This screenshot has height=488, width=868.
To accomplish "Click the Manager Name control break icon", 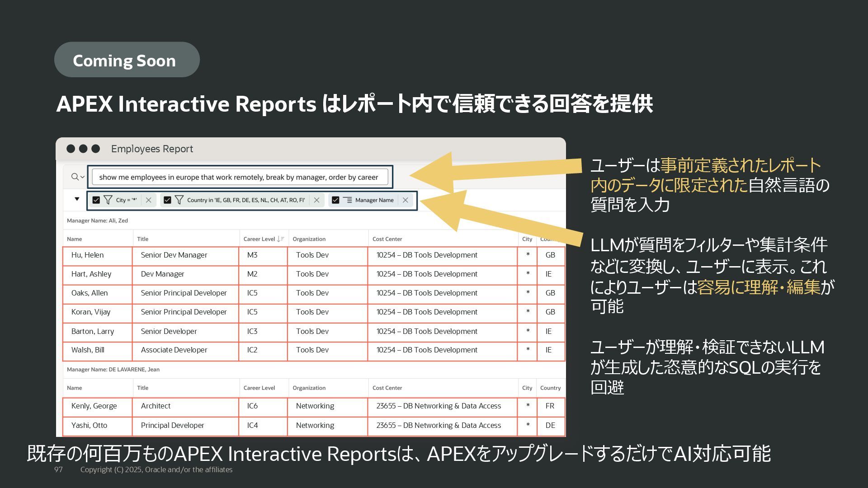I will tap(347, 200).
